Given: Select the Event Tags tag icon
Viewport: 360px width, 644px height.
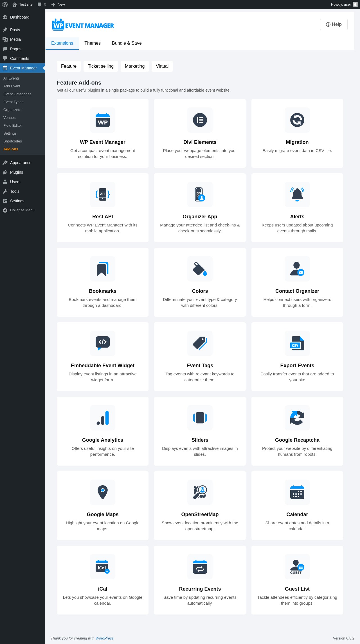Looking at the screenshot, I should (x=200, y=343).
